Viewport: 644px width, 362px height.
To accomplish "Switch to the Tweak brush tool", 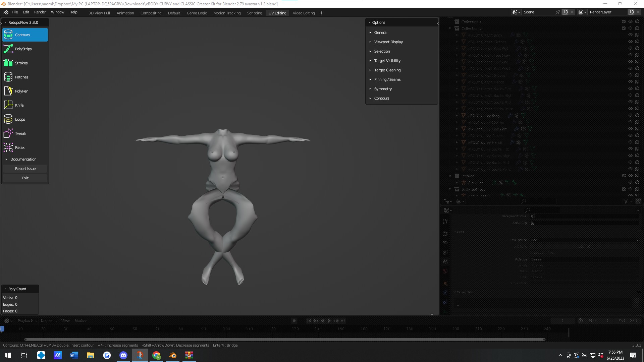I will tap(21, 133).
